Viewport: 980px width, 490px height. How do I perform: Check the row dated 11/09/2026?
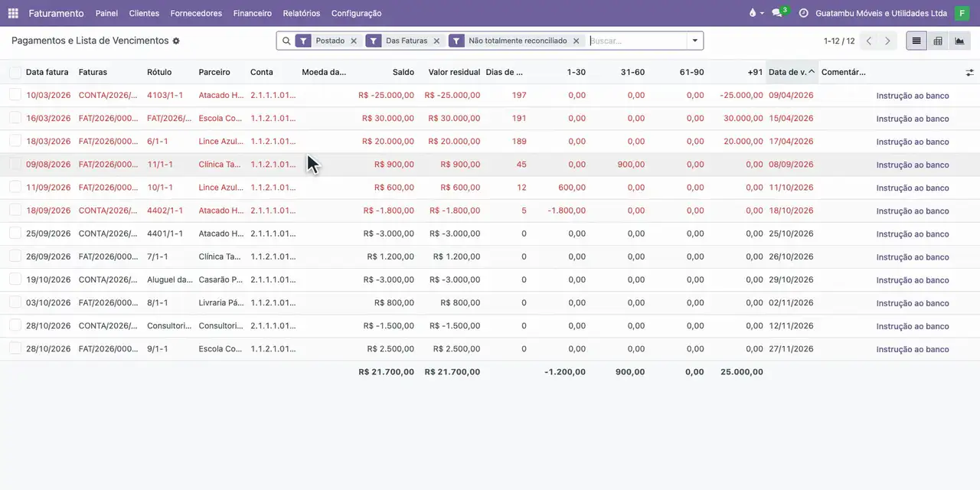15,187
